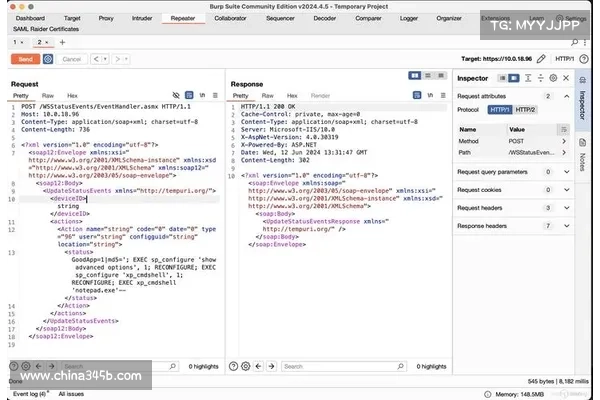
Task: Click column options icon in Name/Value table
Action: click(x=564, y=130)
